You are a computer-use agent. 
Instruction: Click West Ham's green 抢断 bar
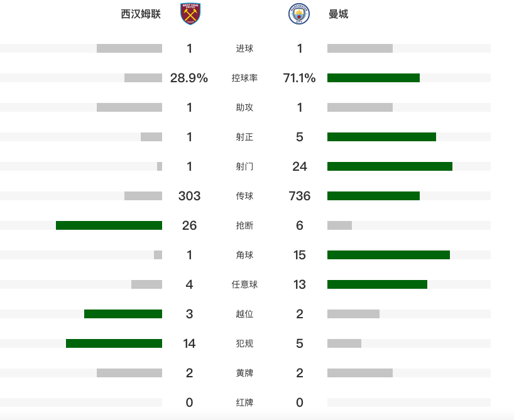(109, 225)
